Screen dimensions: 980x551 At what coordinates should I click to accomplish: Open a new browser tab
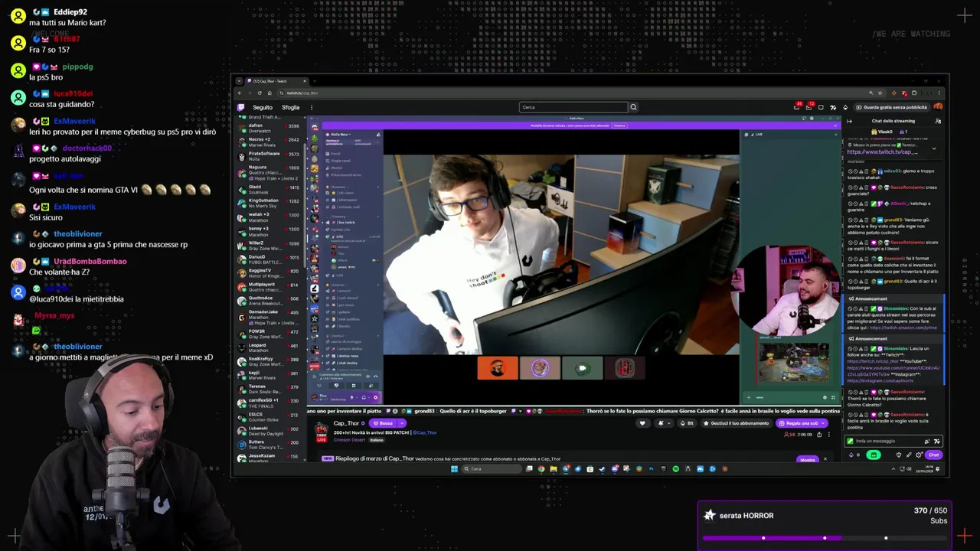tap(315, 81)
